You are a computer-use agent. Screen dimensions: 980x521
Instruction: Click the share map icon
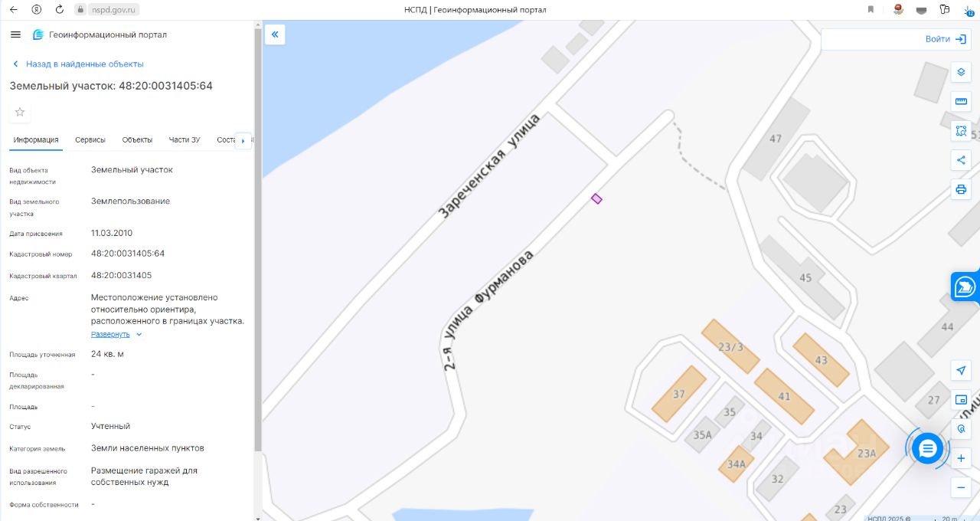(x=961, y=159)
